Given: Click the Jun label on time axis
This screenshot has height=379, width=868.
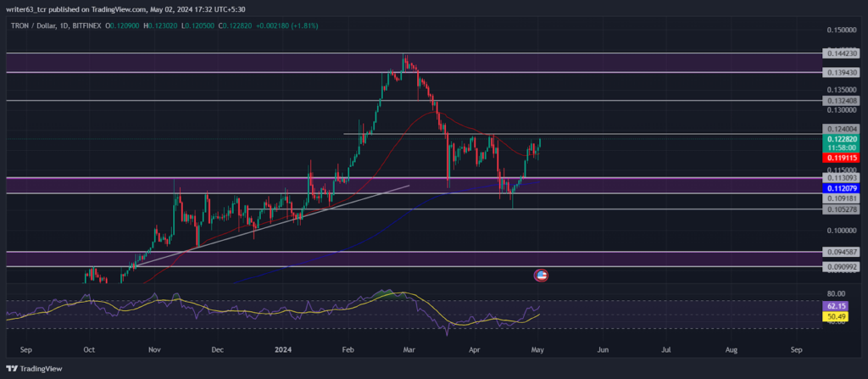Looking at the screenshot, I should click(603, 350).
